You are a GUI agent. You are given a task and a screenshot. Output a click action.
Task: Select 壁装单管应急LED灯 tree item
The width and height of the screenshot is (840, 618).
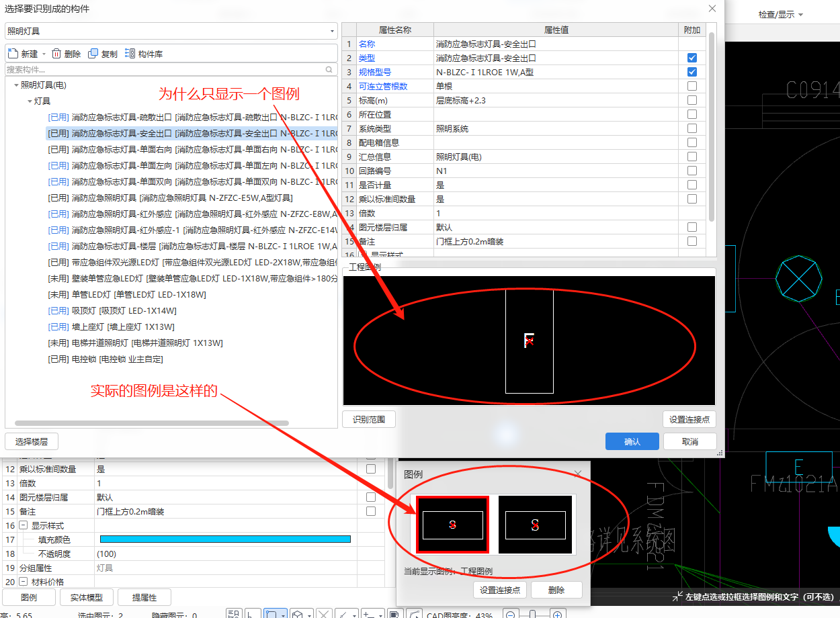point(192,279)
